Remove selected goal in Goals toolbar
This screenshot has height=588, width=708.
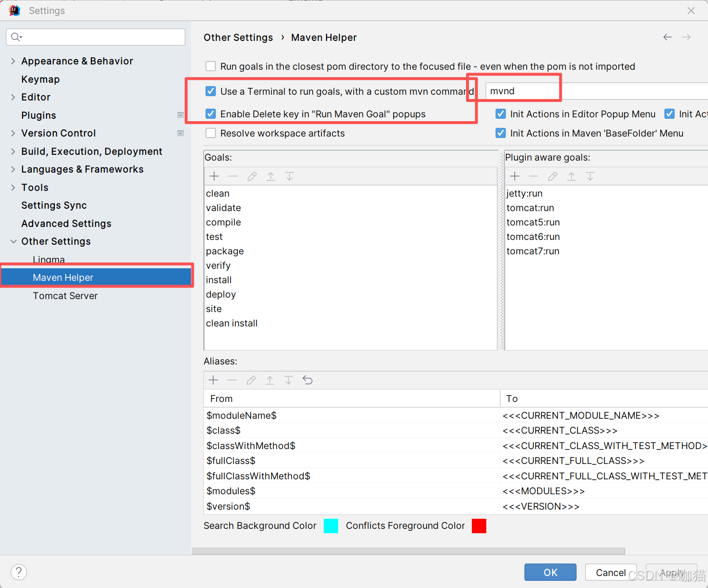pos(233,176)
